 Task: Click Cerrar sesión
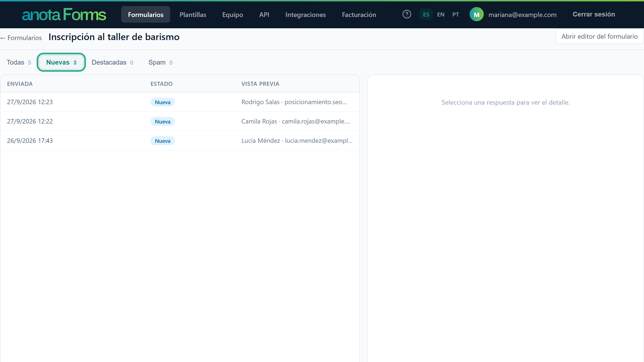[x=594, y=14]
